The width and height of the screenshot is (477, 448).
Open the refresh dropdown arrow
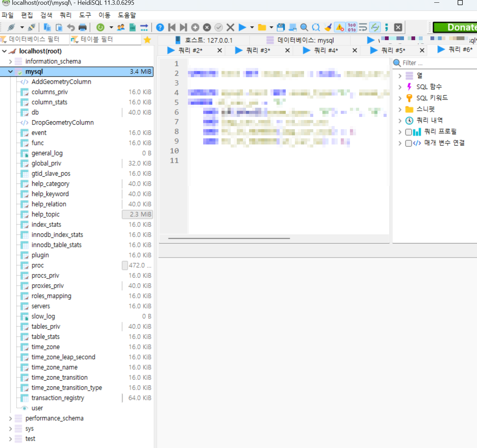click(x=111, y=27)
